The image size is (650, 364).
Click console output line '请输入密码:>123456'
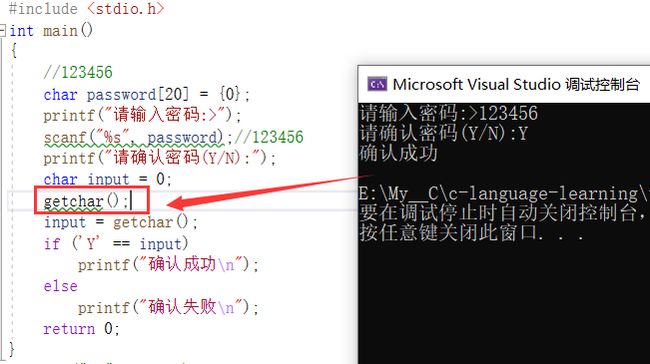click(449, 113)
